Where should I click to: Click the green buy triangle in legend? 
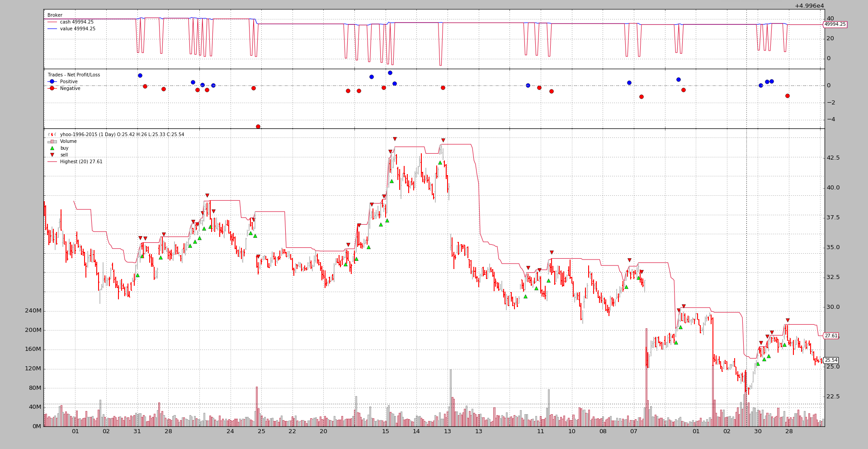(x=52, y=148)
